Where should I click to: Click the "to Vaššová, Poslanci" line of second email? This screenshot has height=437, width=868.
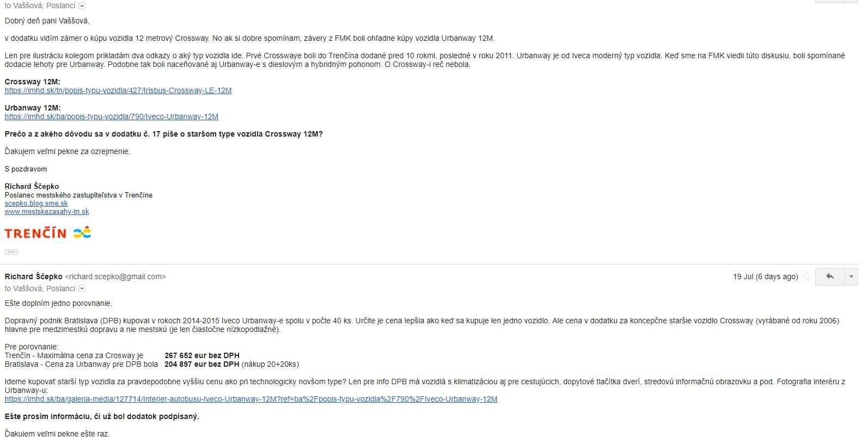point(40,288)
